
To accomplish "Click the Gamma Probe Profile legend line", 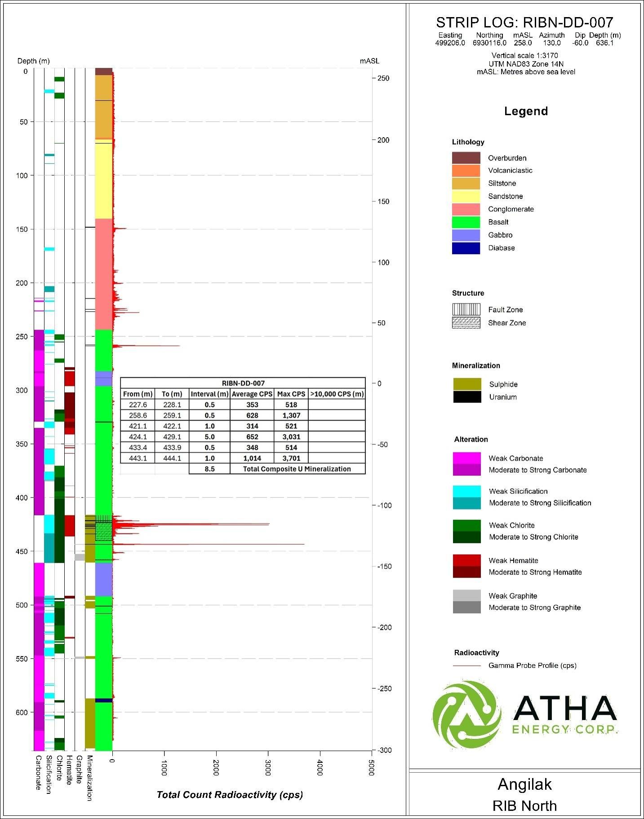I will (x=467, y=666).
